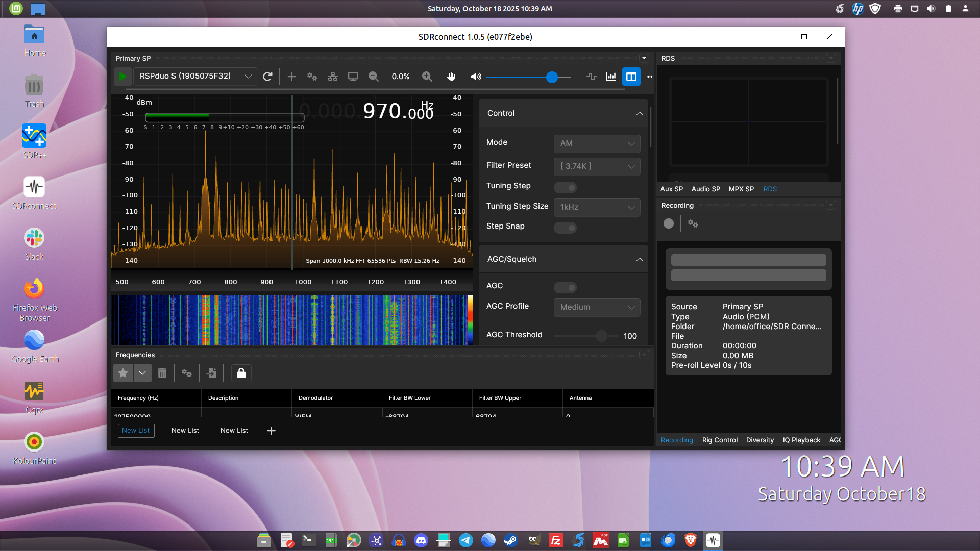
Task: Open the Rig Control tab
Action: [720, 440]
